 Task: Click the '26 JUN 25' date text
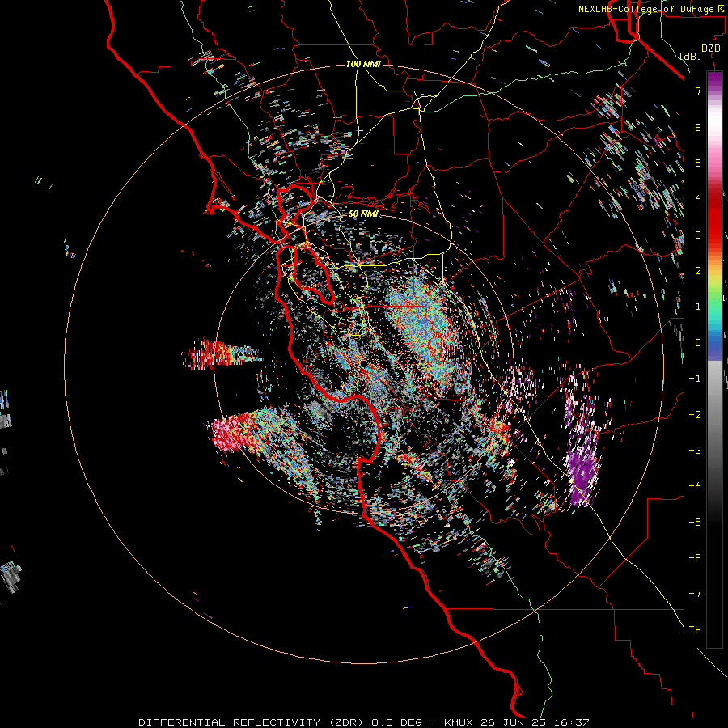513,722
